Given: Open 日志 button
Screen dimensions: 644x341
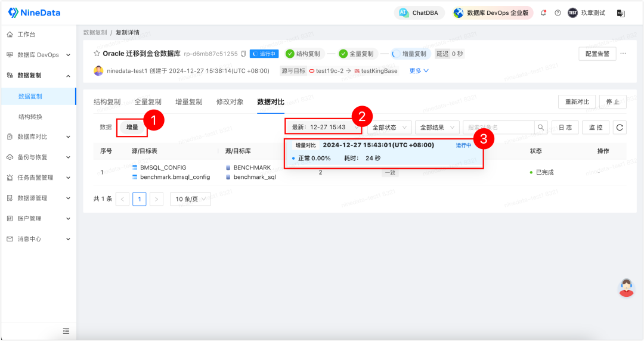Looking at the screenshot, I should tap(565, 128).
